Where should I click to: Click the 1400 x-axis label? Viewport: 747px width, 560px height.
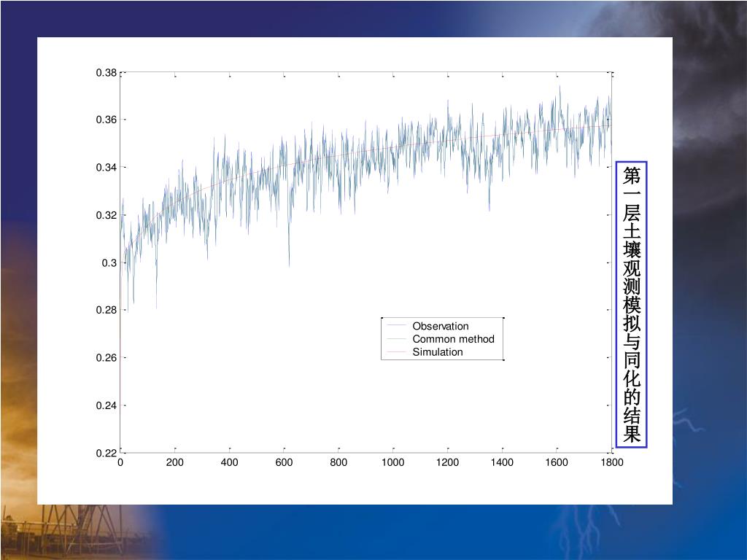pyautogui.click(x=502, y=462)
